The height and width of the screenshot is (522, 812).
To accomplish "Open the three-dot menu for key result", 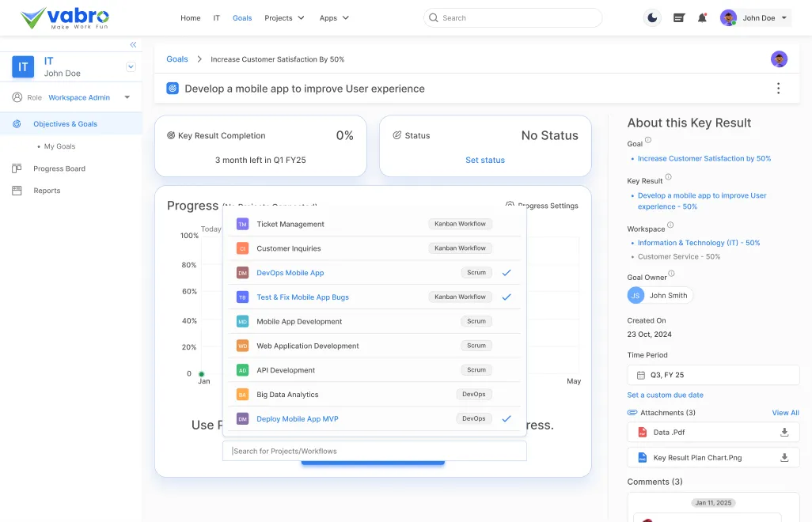I will pyautogui.click(x=778, y=89).
